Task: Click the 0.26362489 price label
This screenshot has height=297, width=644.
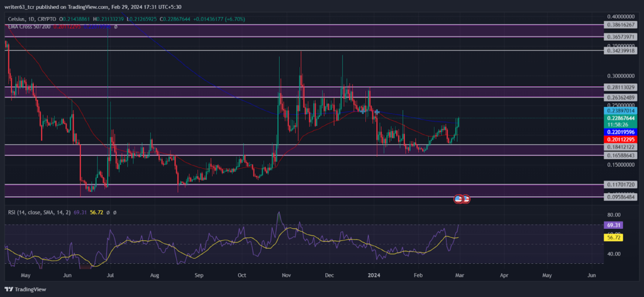Action: [x=621, y=98]
